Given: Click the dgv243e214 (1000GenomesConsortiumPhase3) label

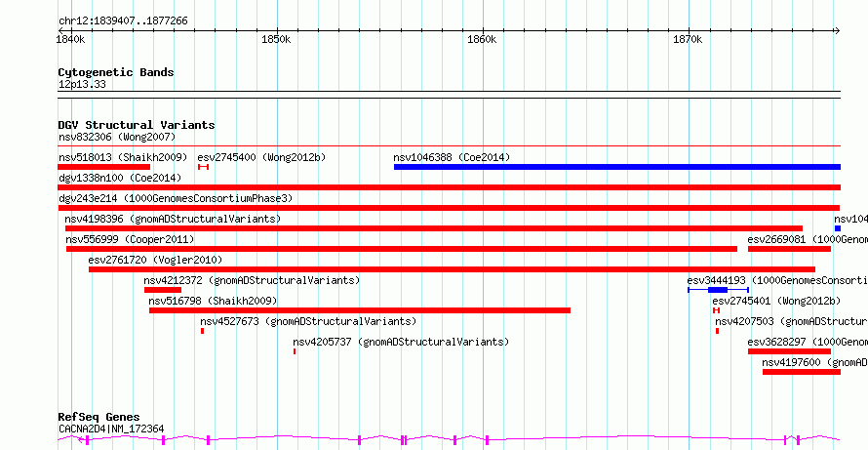Looking at the screenshot, I should coord(175,198).
